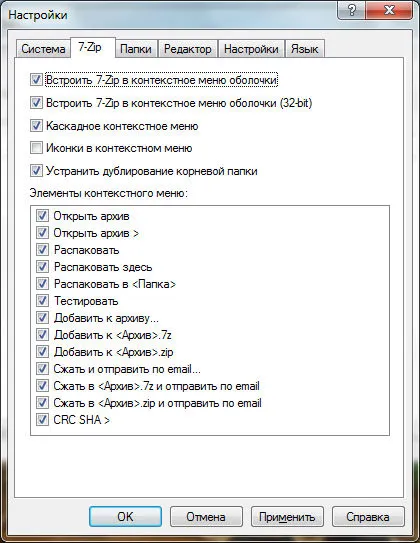
Task: Open help via Справка button
Action: (x=368, y=517)
